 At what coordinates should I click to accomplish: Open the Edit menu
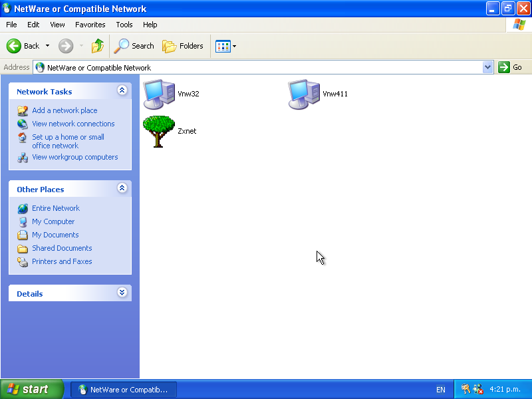click(x=33, y=25)
